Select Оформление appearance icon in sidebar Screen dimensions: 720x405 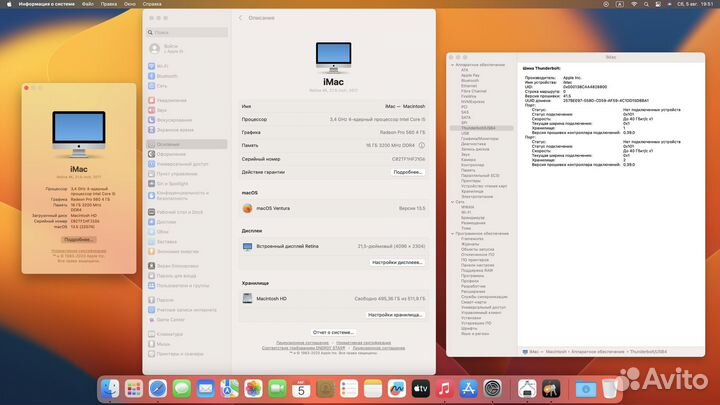152,154
